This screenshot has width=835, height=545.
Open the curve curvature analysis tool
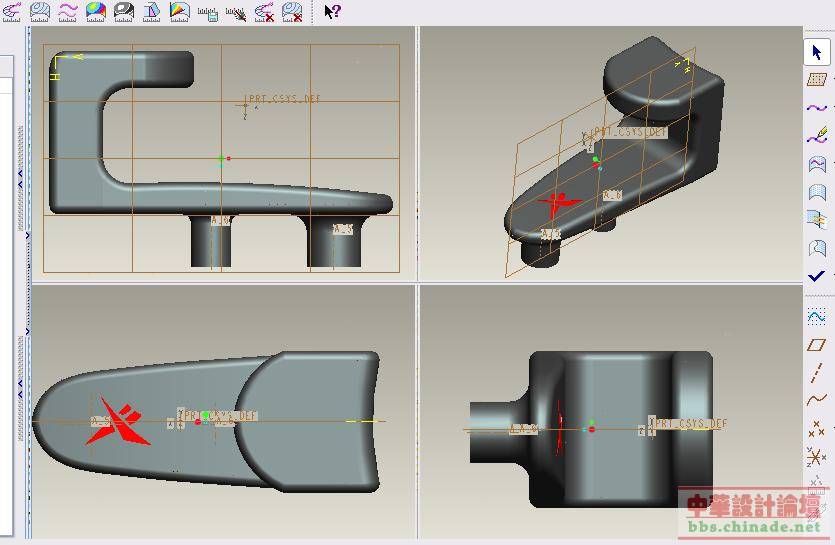12,11
